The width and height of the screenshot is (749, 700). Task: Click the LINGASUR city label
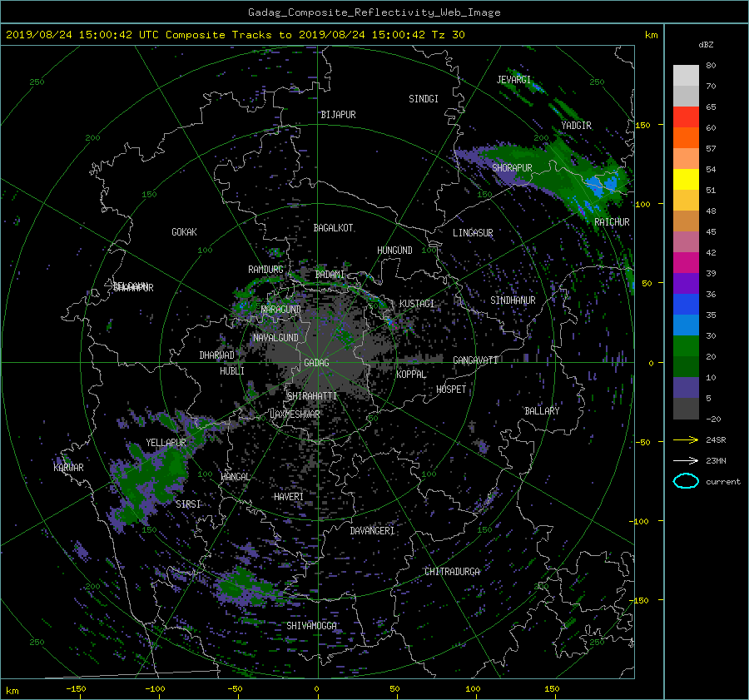(x=473, y=233)
